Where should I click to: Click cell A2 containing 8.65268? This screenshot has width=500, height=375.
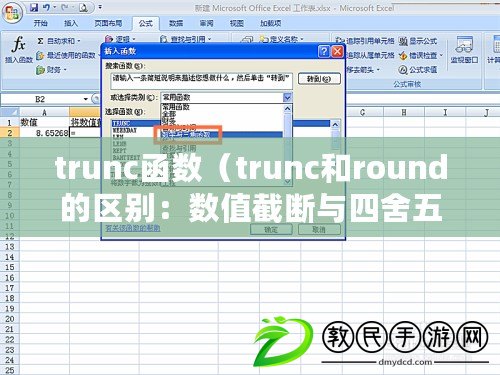[44, 133]
